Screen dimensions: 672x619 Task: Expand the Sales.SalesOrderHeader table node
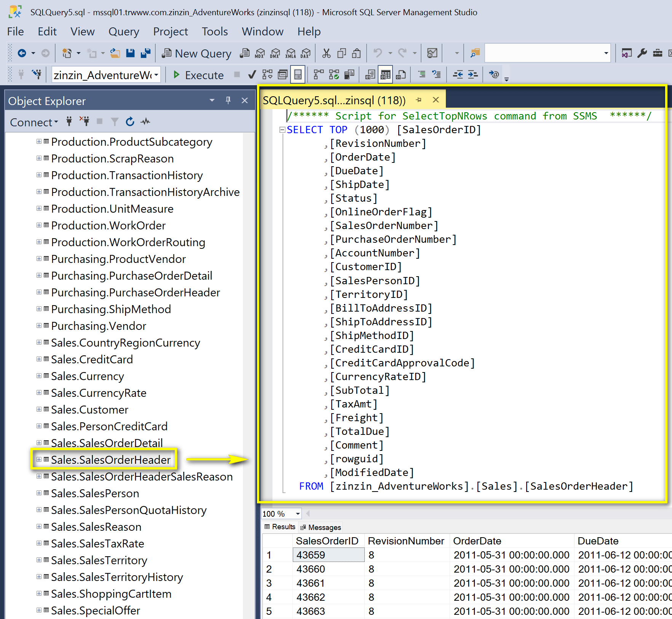(x=39, y=460)
